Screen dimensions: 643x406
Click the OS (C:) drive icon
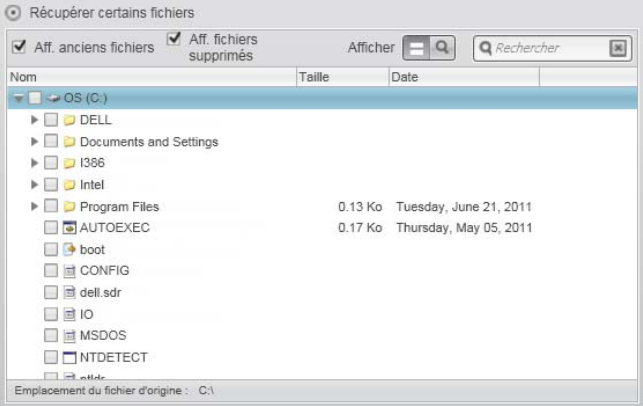pos(53,98)
